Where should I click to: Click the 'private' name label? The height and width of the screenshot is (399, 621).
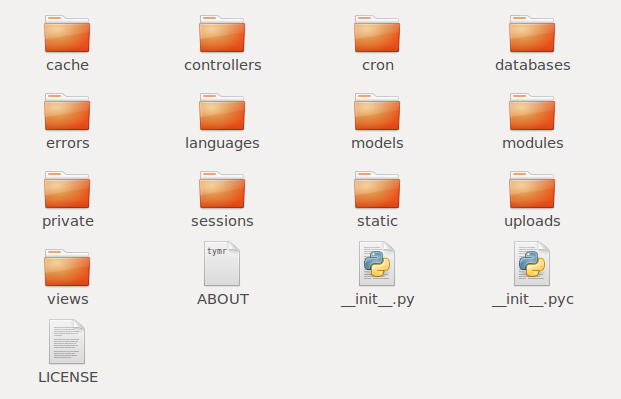point(68,221)
